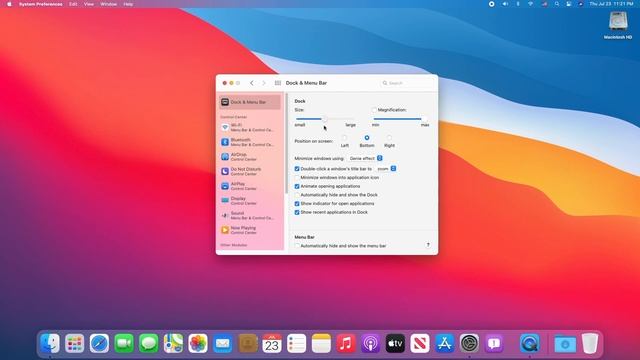Open Photos app in the Dock
Screen dimensions: 640x360
point(198,343)
